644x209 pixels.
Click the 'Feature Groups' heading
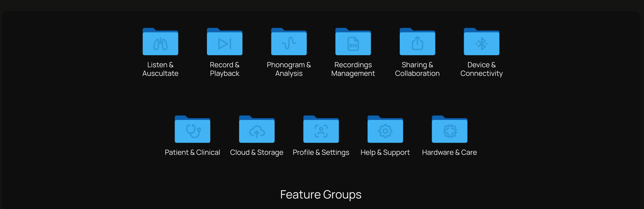coord(321,195)
